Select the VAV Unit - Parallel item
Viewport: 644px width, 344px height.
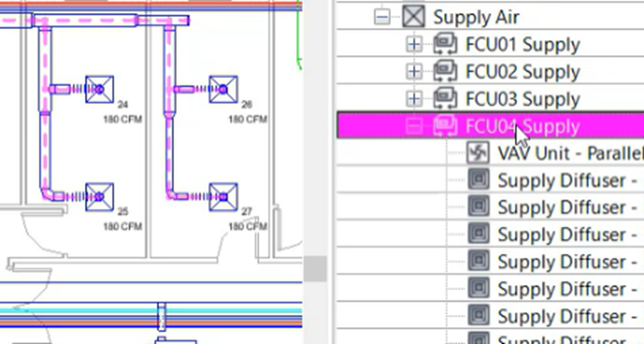point(570,153)
